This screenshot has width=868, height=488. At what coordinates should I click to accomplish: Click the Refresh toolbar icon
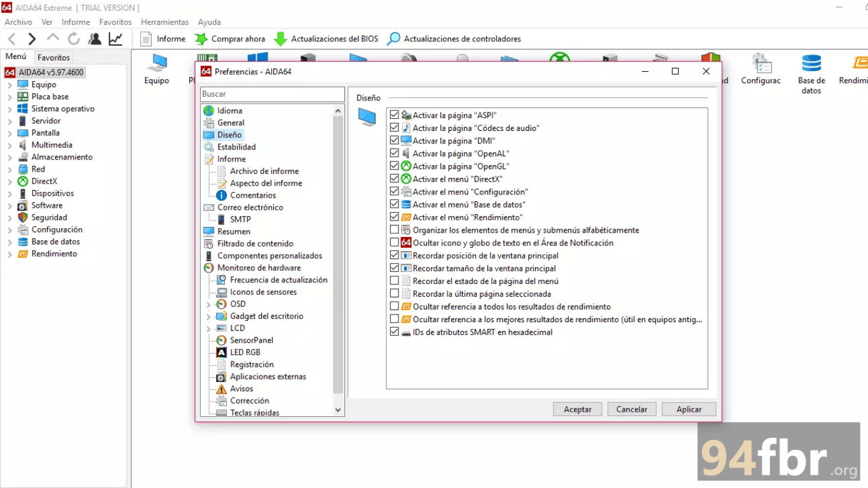point(74,39)
